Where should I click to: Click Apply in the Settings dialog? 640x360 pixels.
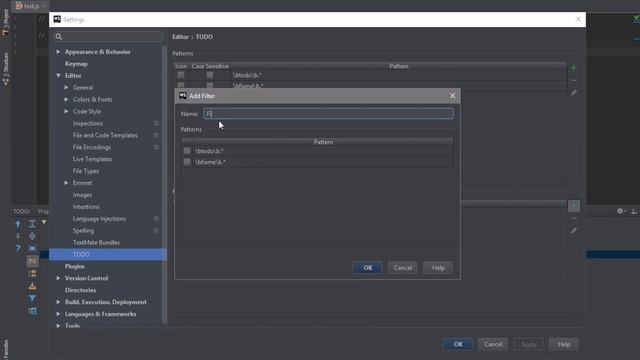[528, 344]
